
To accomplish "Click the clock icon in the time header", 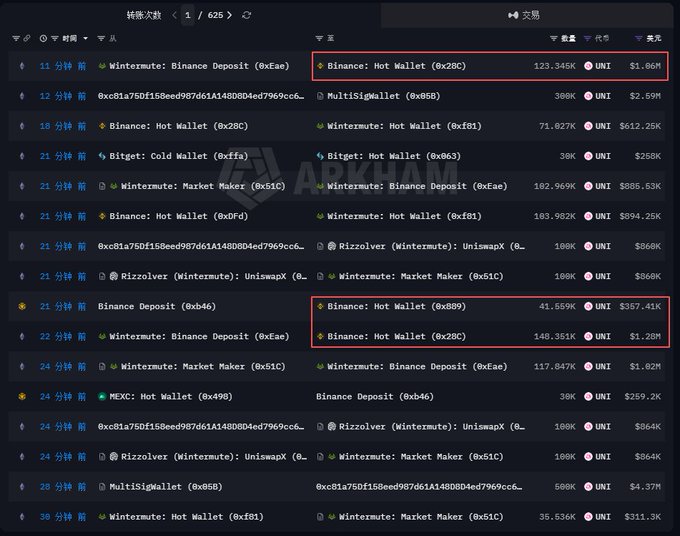I will [x=43, y=39].
